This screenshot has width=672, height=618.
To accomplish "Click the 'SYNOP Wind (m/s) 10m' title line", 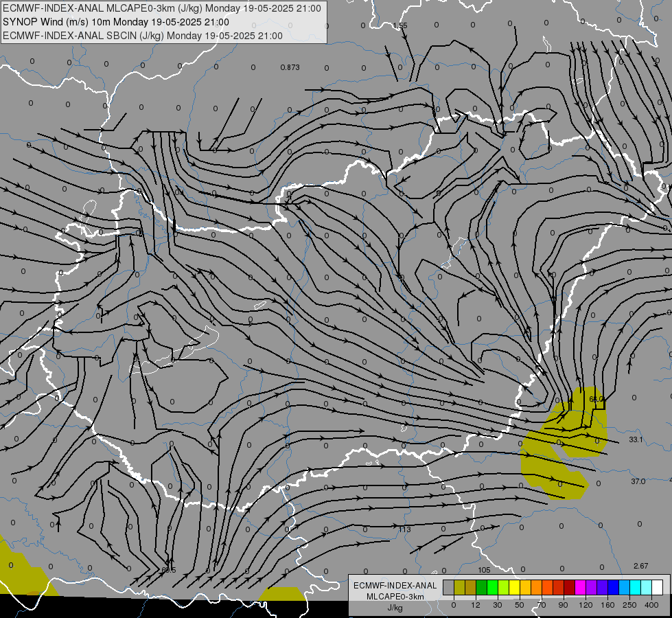I will [116, 22].
